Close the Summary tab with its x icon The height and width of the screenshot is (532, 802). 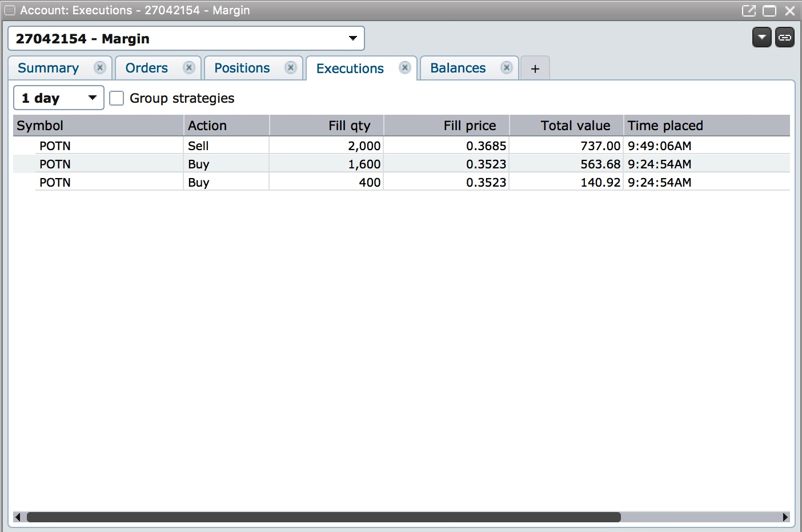[x=100, y=68]
